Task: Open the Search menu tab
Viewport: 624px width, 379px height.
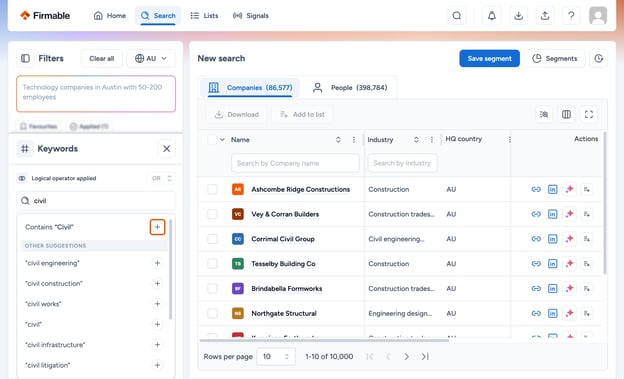Action: pos(158,16)
